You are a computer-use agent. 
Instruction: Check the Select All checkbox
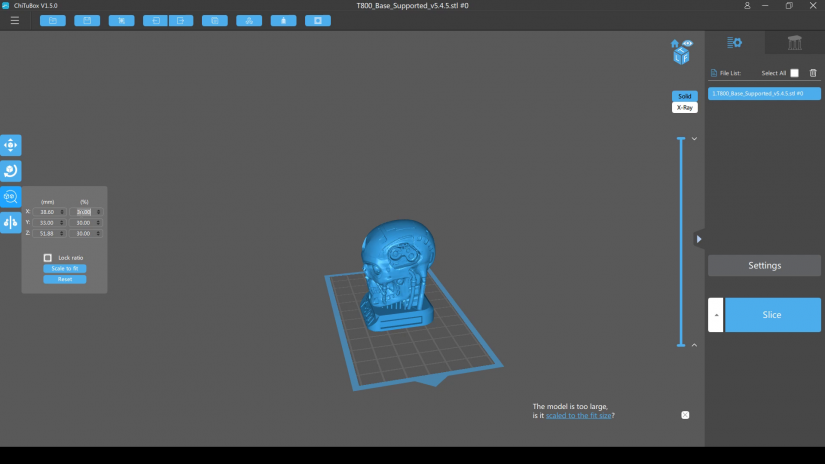[794, 73]
